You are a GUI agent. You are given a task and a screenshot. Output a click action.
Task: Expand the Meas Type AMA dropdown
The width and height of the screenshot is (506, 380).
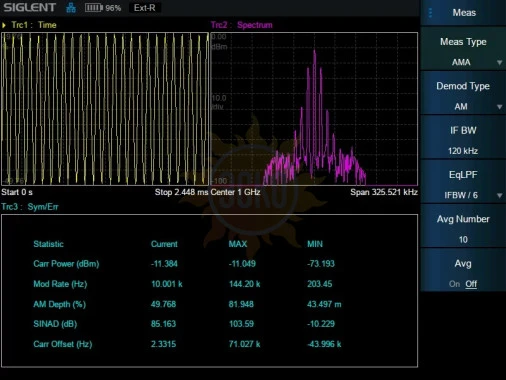(463, 49)
